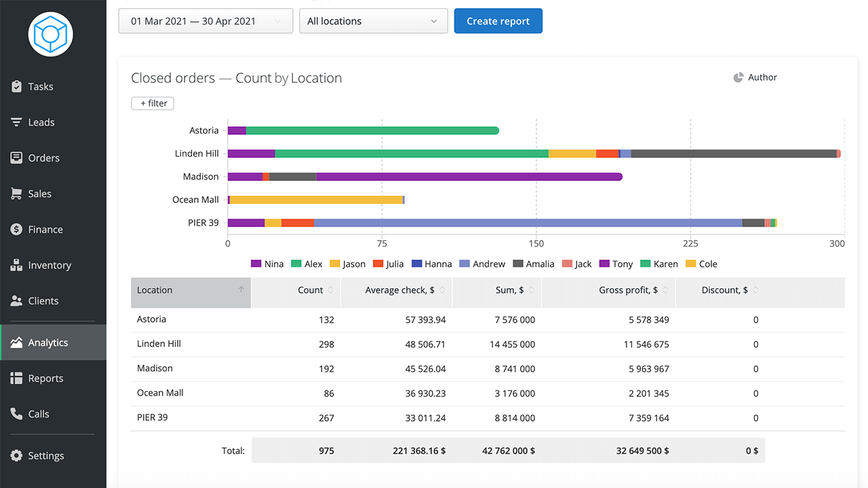Open Leads via its funnel icon

16,122
